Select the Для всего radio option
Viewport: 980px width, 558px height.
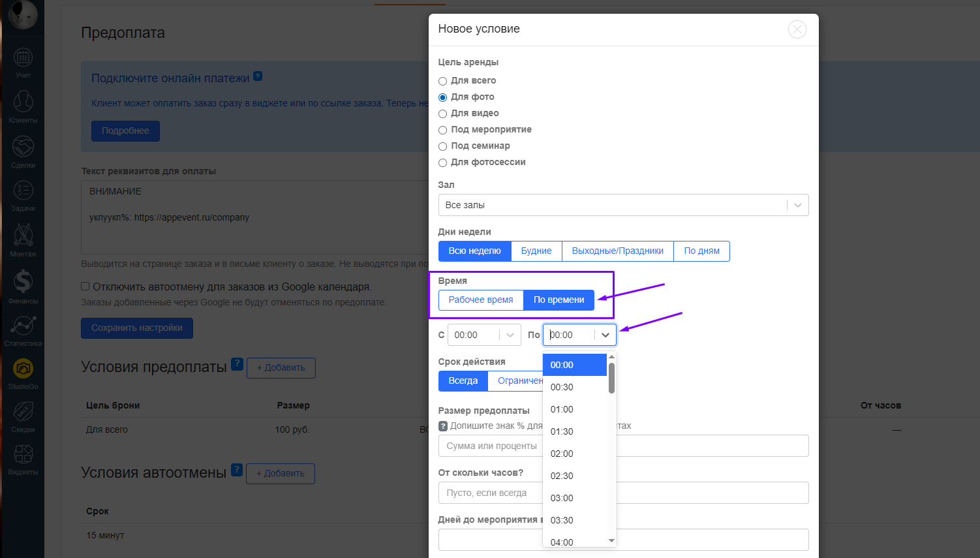(x=442, y=81)
